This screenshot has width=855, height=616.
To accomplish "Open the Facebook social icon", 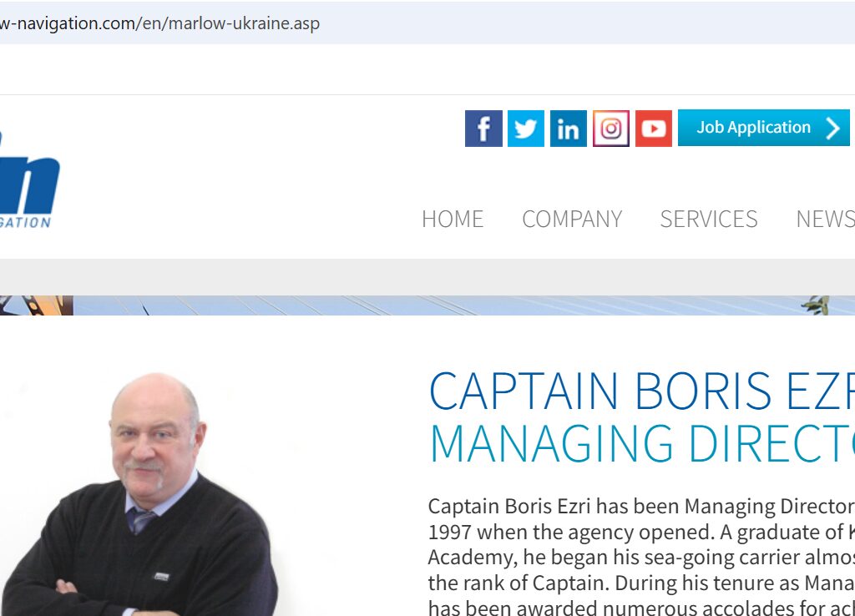I will point(483,128).
